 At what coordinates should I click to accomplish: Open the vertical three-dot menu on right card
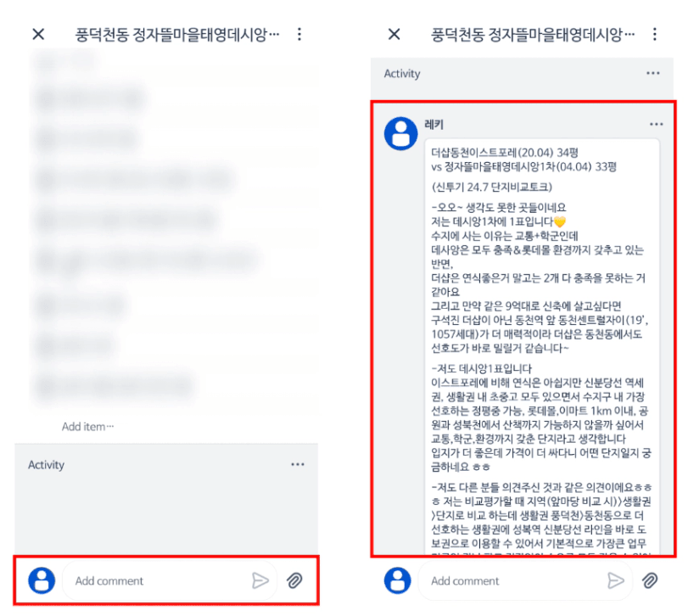point(655,34)
